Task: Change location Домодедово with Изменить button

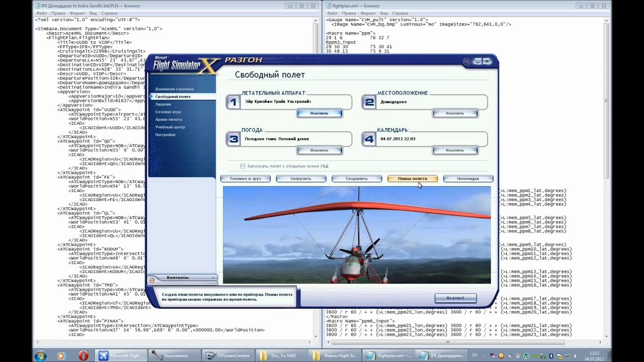Action: pos(455,113)
